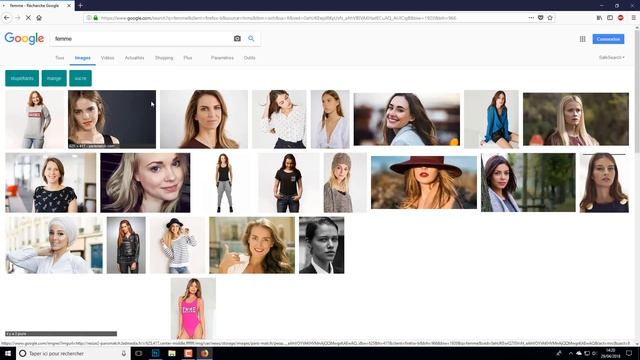640x360 pixels.
Task: Open the black leather jacket thumbnail
Action: pos(126,245)
